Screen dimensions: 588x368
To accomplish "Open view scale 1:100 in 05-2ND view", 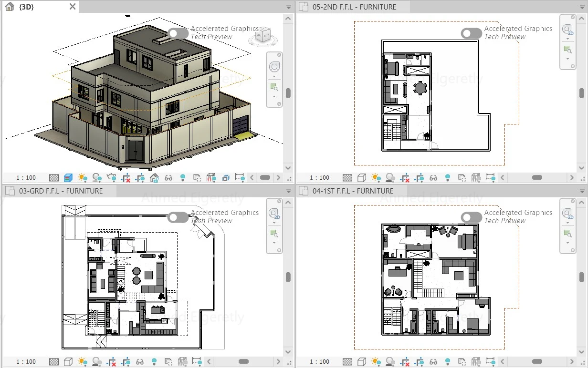I will (x=319, y=178).
